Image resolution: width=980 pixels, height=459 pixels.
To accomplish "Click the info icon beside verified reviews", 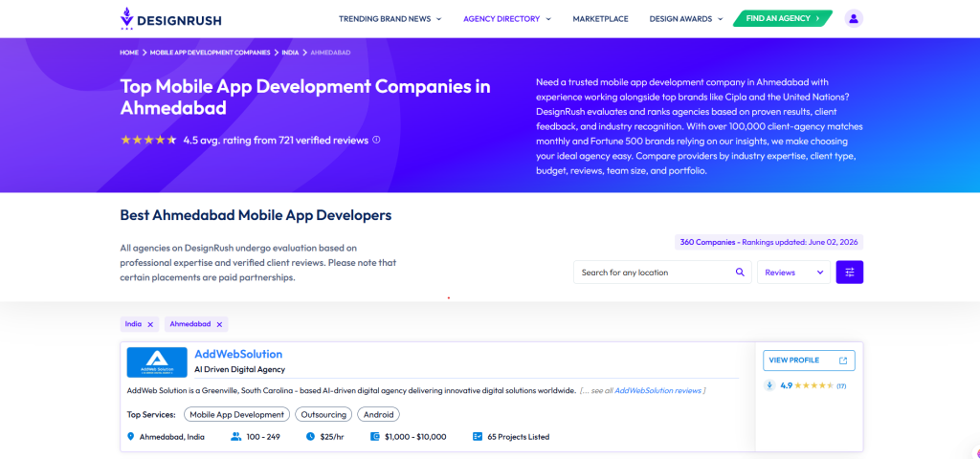I will [x=376, y=140].
